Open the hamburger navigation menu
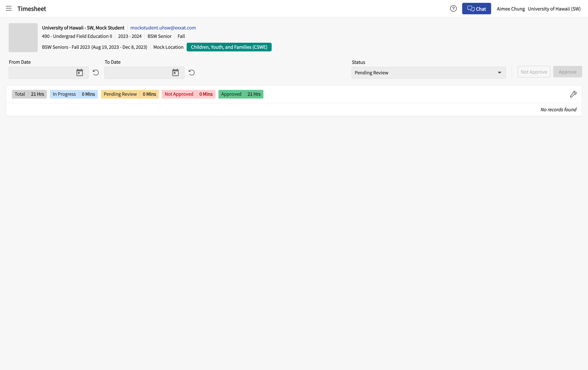The height and width of the screenshot is (370, 588). pyautogui.click(x=8, y=8)
